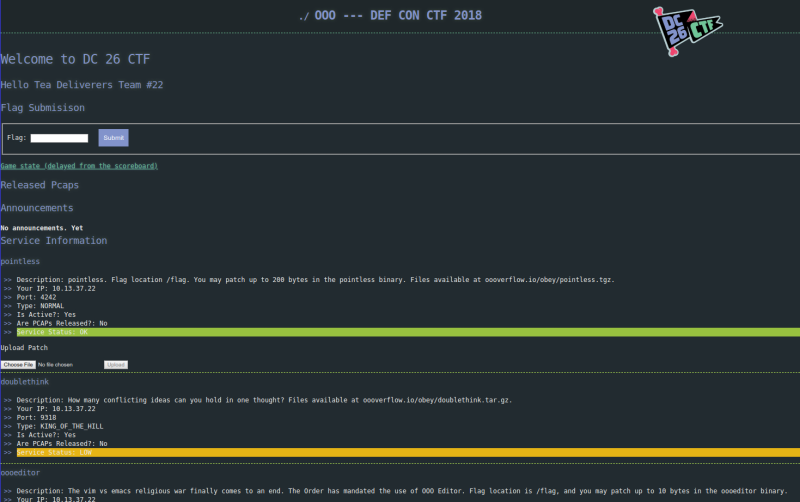Click pointless 'Is Active?: Yes' line

(x=46, y=314)
